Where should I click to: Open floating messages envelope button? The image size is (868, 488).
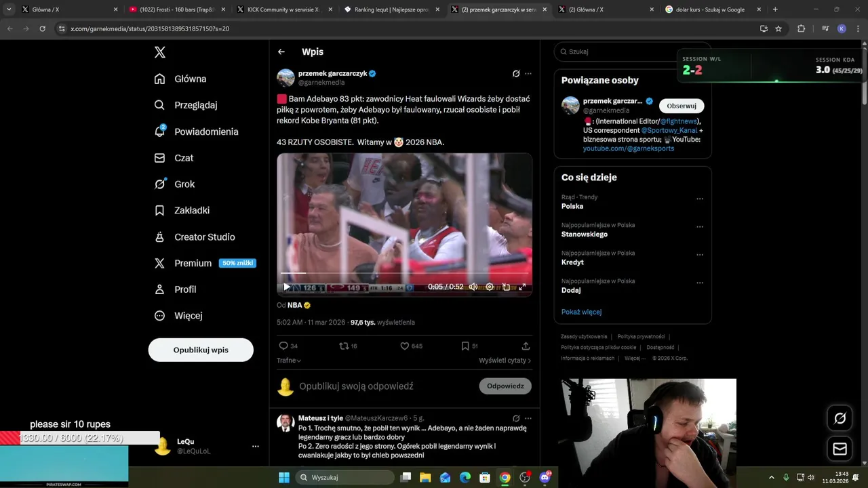[x=840, y=449]
